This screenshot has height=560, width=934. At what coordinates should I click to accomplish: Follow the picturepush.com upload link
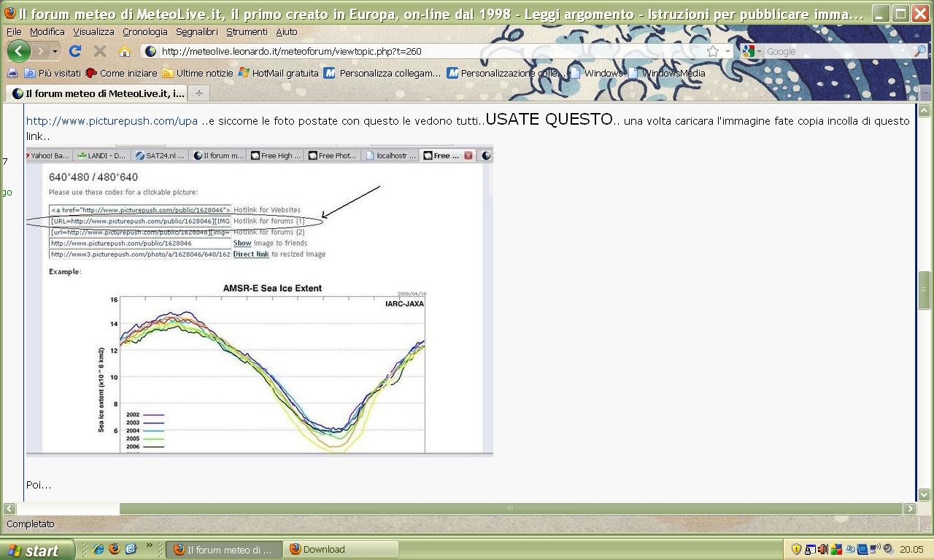(112, 121)
